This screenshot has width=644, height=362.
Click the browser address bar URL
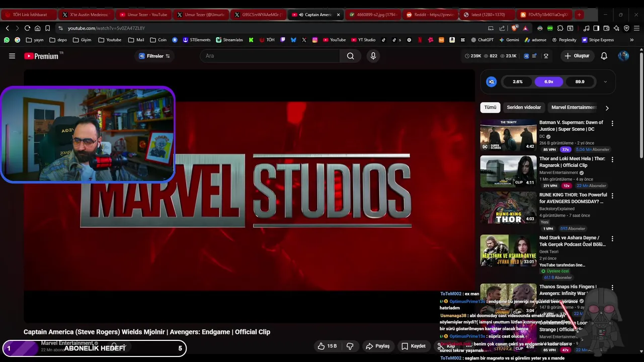click(106, 28)
